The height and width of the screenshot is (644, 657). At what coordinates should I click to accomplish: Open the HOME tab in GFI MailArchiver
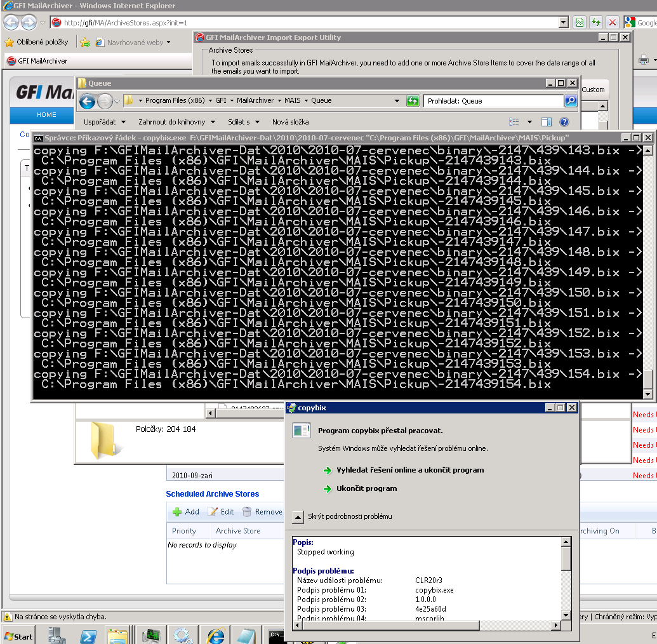click(x=46, y=114)
